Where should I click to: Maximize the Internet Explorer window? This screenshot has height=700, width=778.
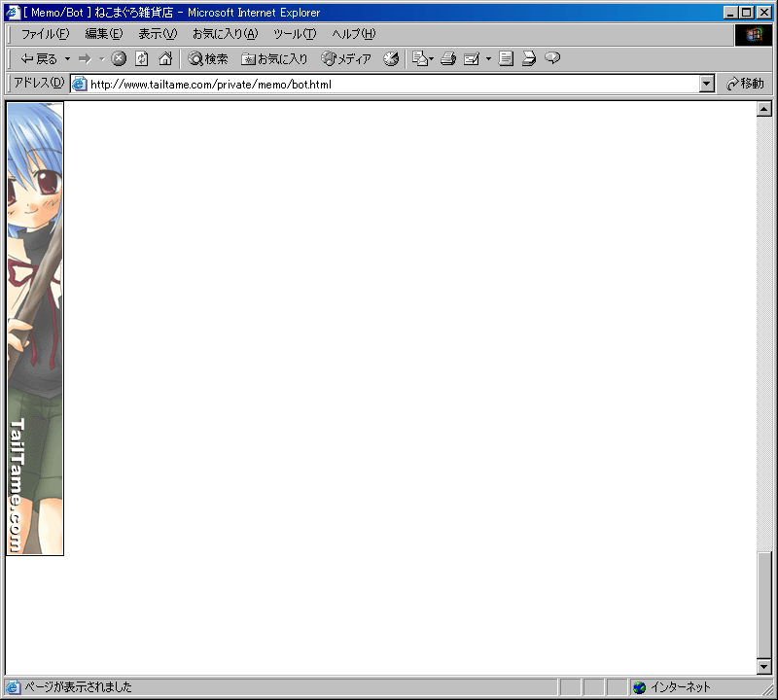746,13
